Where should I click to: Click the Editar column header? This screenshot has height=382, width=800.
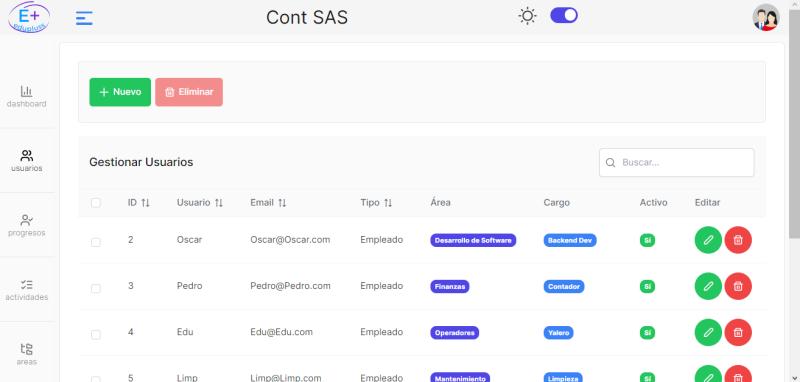pos(707,202)
